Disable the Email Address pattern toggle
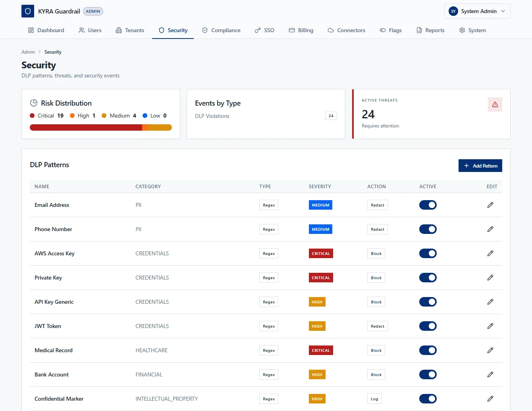 pyautogui.click(x=428, y=205)
